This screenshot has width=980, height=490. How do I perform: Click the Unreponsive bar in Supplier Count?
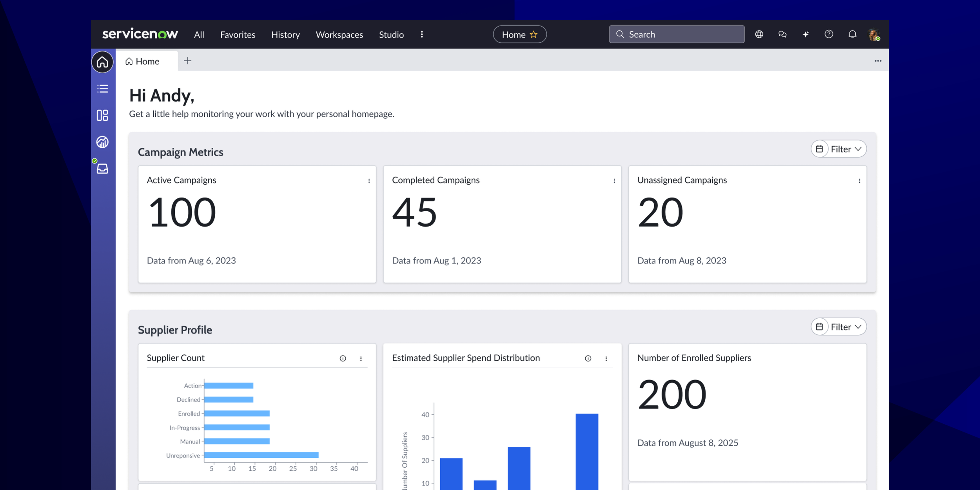tap(261, 455)
